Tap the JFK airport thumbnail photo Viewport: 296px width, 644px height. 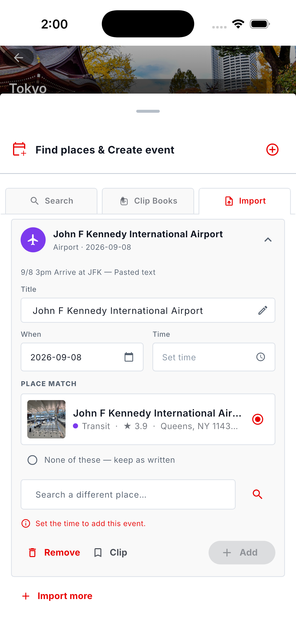(x=46, y=419)
